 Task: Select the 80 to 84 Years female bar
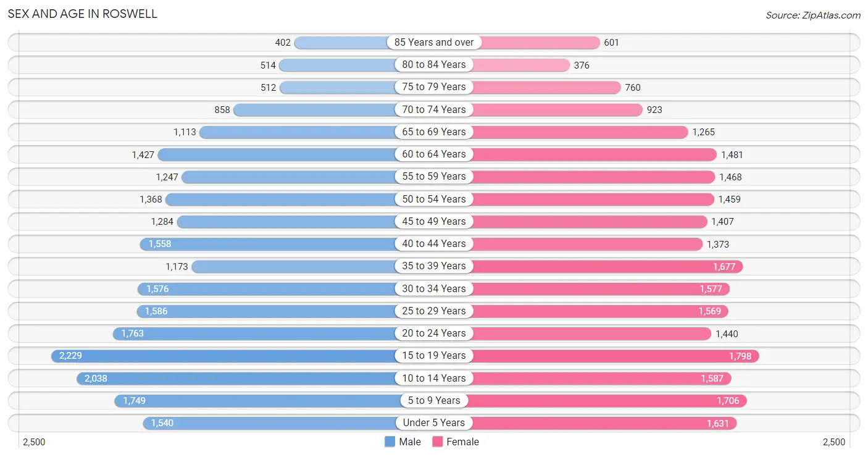(502, 64)
